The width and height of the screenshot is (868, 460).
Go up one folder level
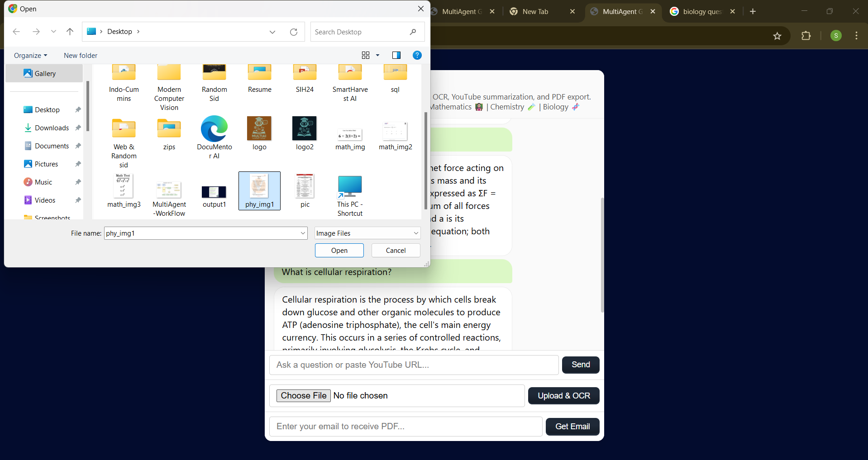[70, 32]
